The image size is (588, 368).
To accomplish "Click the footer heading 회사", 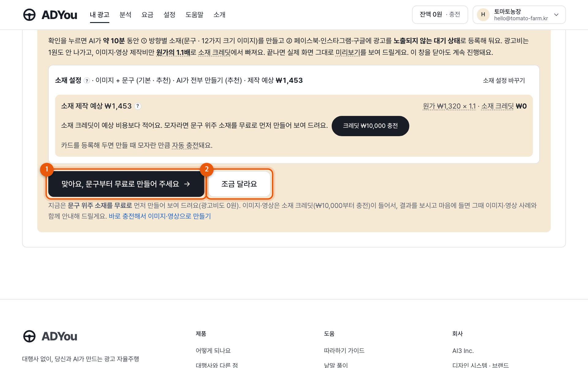I will (458, 334).
